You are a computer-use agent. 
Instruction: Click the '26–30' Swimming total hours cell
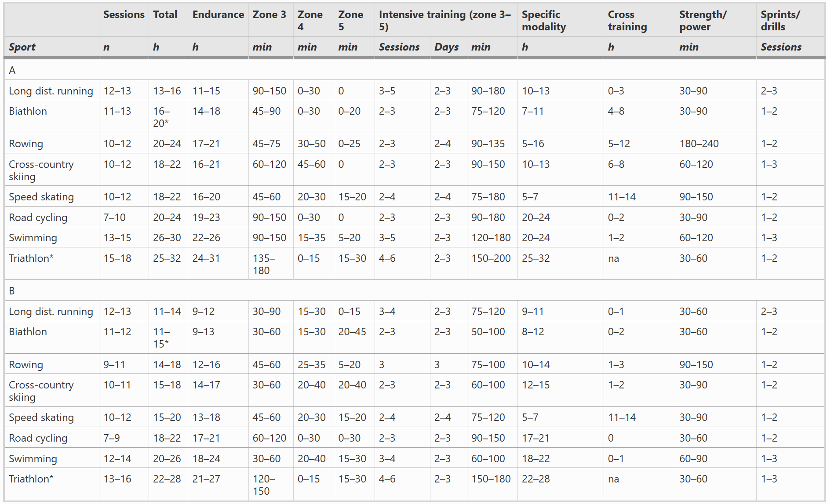click(167, 238)
